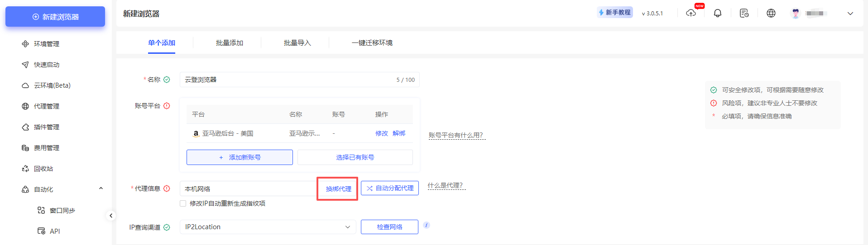Click the task log list icon

coord(744,13)
